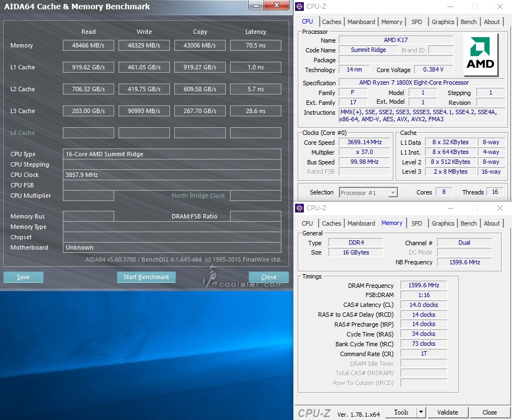Image resolution: width=512 pixels, height=420 pixels.
Task: Click the memory Type value DDR4
Action: (356, 242)
